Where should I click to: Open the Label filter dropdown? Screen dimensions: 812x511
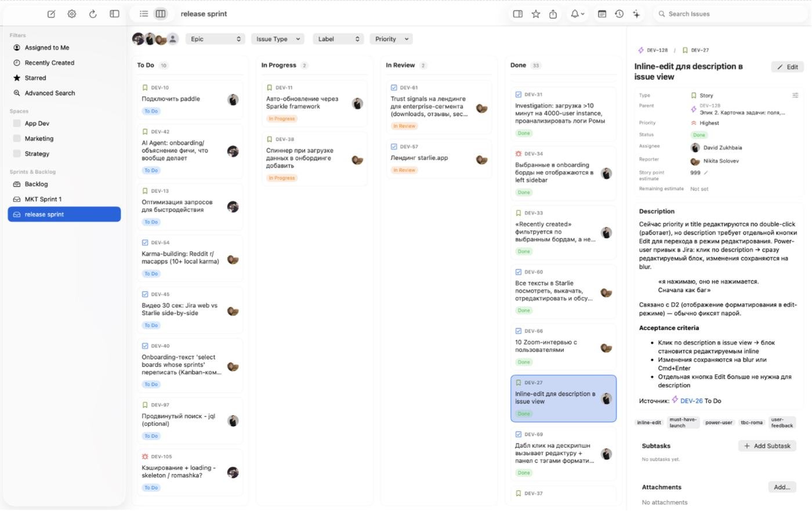pos(338,39)
